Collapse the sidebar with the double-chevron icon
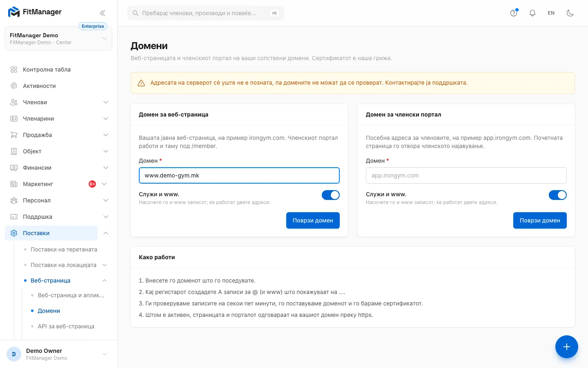588x368 pixels. [x=102, y=13]
